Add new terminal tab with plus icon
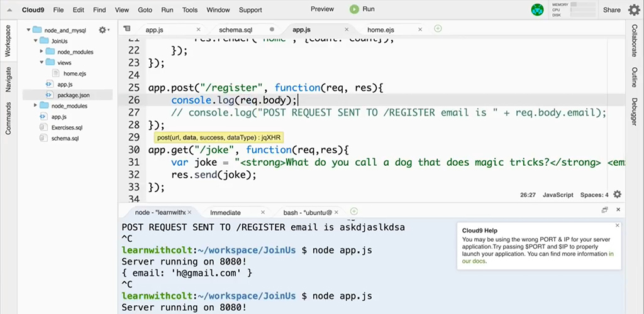644x314 pixels. 354,212
